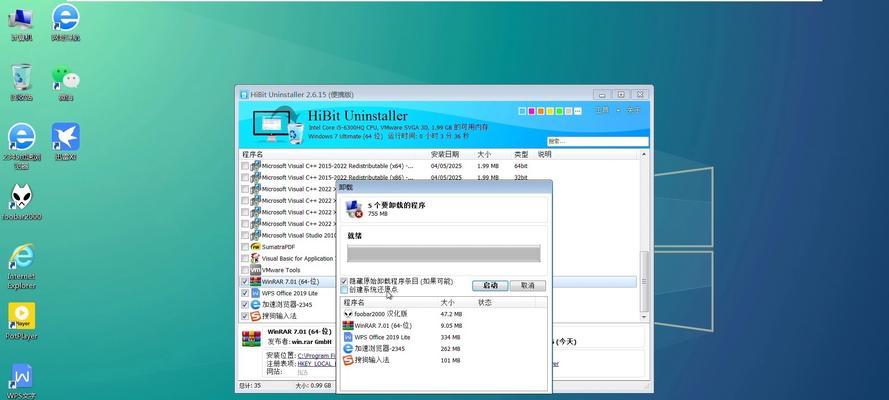Choose the yellow theme swatch
The image size is (889, 400).
[x=550, y=111]
